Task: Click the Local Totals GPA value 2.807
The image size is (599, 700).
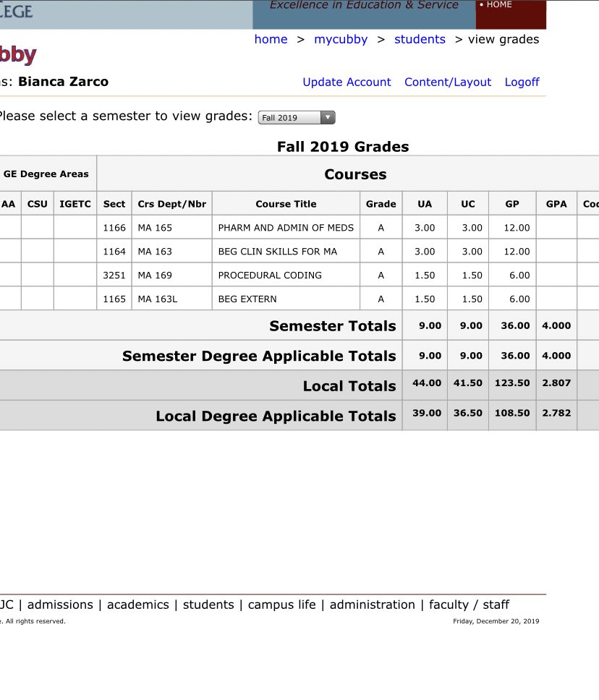Action: [556, 383]
